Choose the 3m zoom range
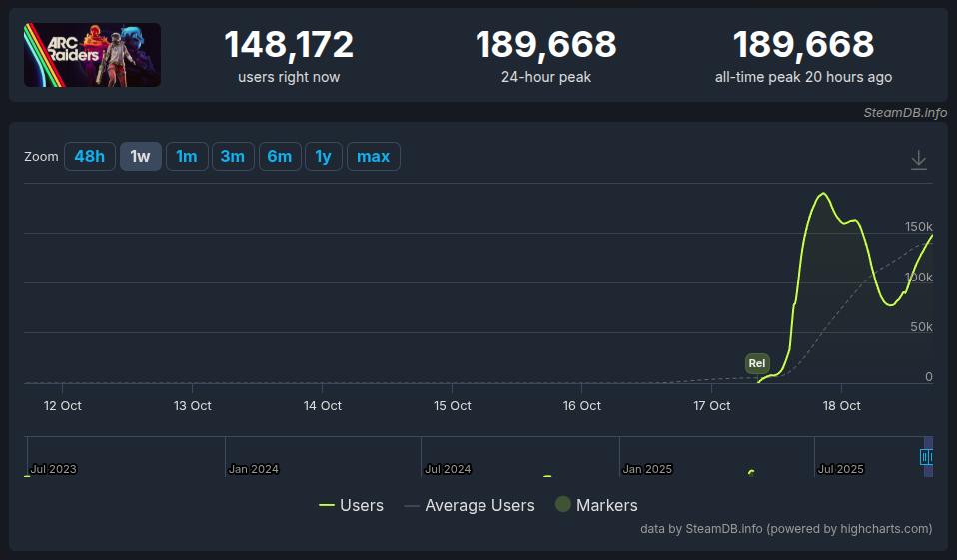Screen dimensions: 957x560 [x=233, y=156]
